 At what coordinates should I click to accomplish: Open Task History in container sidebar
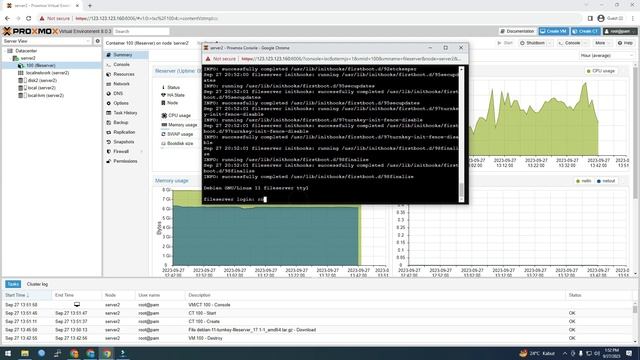pyautogui.click(x=126, y=113)
